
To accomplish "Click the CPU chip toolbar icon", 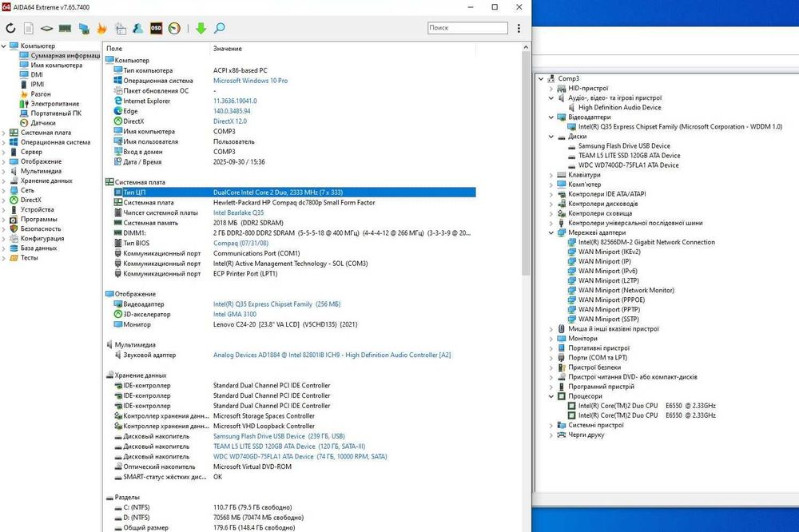I will click(x=47, y=29).
